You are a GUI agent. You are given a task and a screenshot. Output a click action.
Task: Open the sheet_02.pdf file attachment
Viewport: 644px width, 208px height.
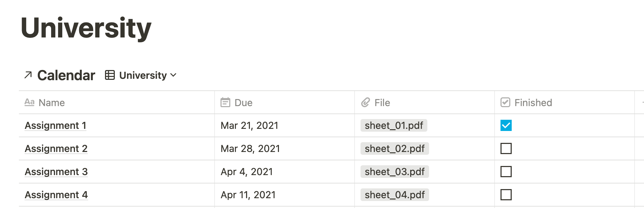[394, 148]
